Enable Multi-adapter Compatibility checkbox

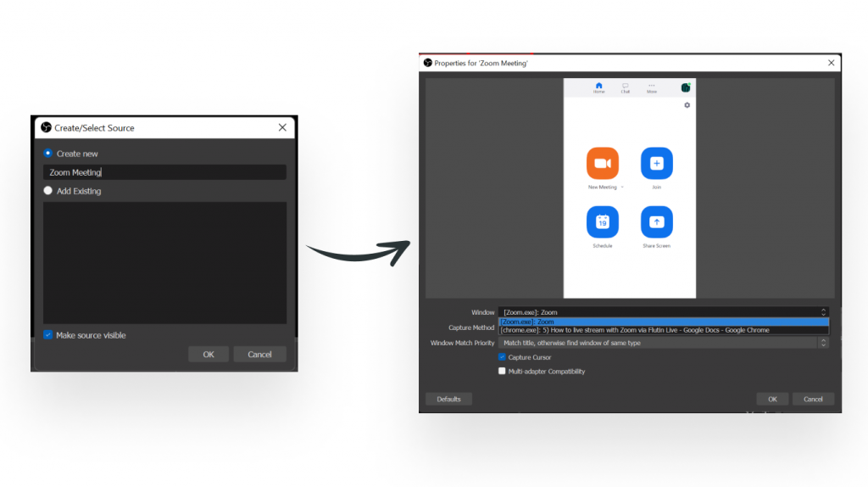point(502,371)
